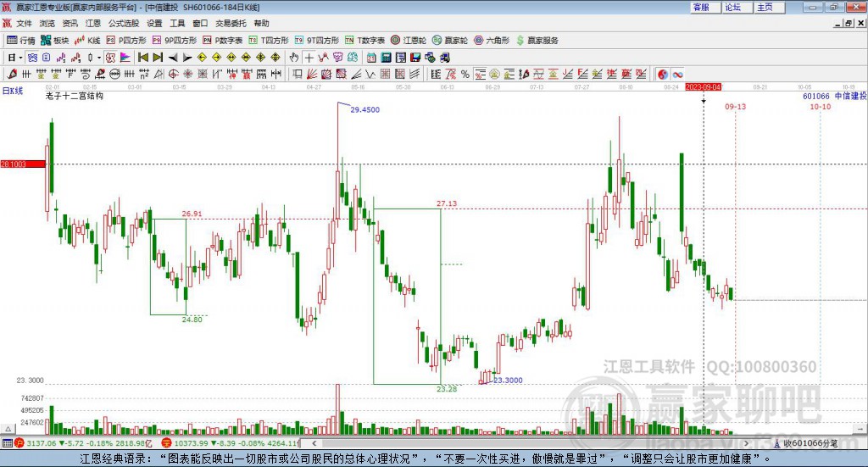Click the black left arrow icon

[x=173, y=58]
